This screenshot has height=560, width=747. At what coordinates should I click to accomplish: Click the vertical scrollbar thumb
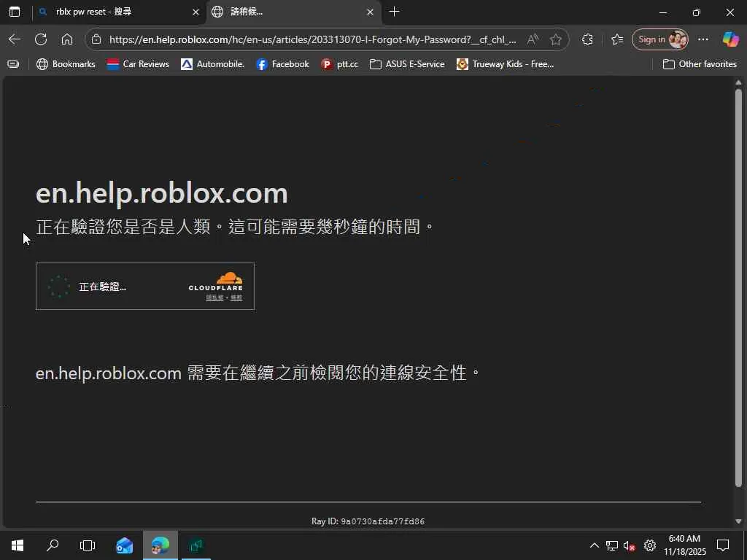click(x=738, y=288)
